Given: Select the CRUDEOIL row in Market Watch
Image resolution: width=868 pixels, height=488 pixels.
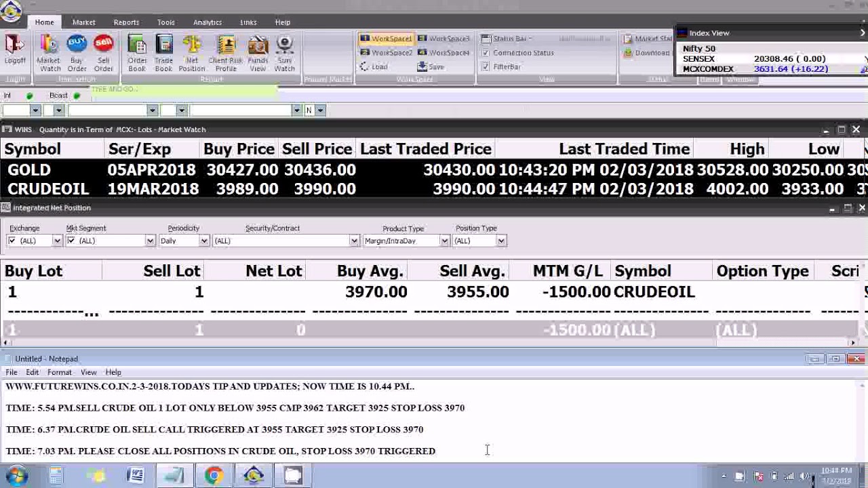Looking at the screenshot, I should (434, 188).
